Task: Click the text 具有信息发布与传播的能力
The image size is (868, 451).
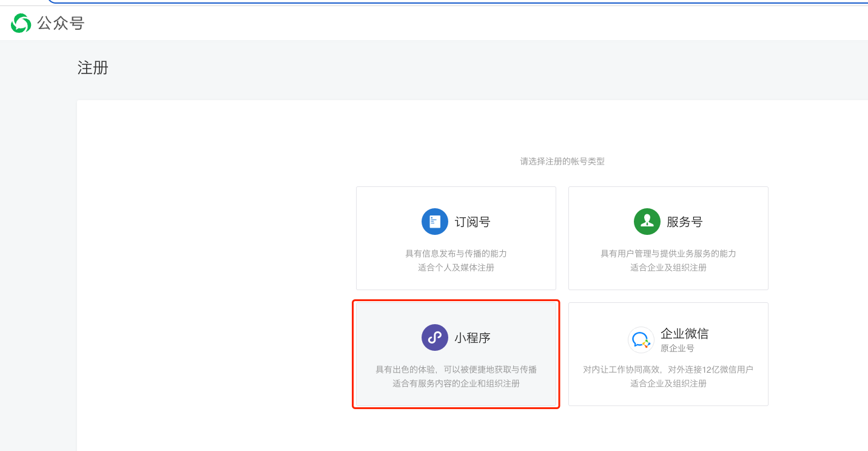Action: click(456, 254)
